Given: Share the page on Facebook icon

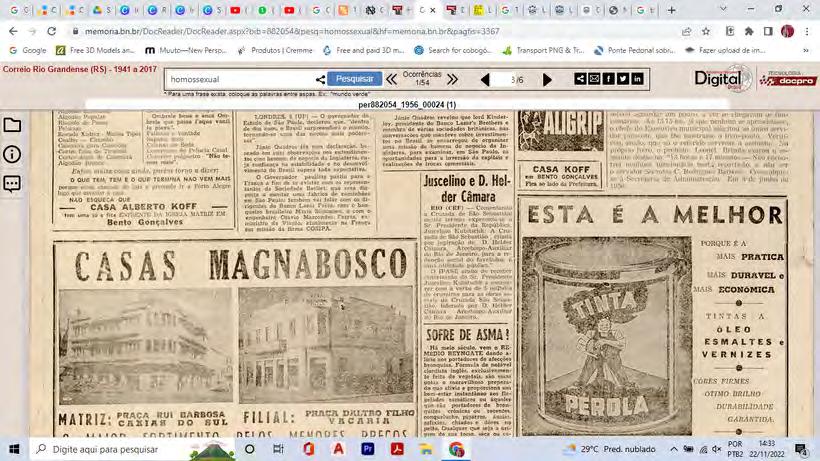Looking at the screenshot, I should 609,79.
